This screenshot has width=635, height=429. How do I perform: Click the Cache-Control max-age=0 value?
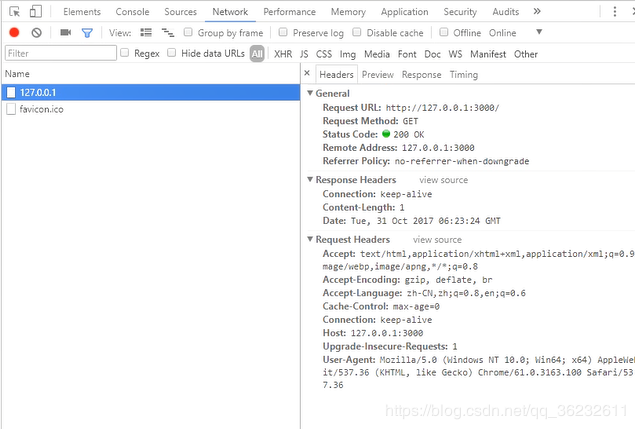click(416, 307)
